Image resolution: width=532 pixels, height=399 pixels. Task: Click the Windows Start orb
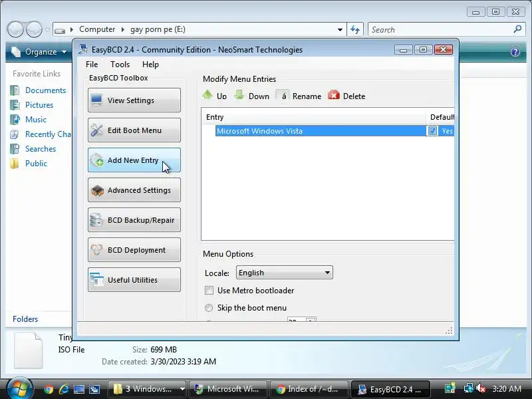pyautogui.click(x=19, y=388)
